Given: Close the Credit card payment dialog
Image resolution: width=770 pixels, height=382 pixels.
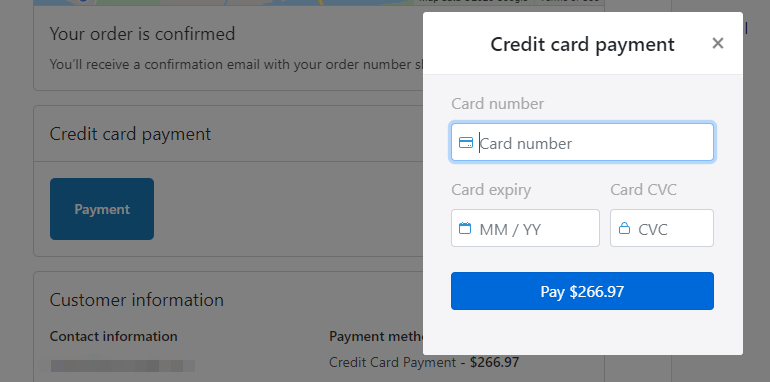Looking at the screenshot, I should (x=717, y=44).
